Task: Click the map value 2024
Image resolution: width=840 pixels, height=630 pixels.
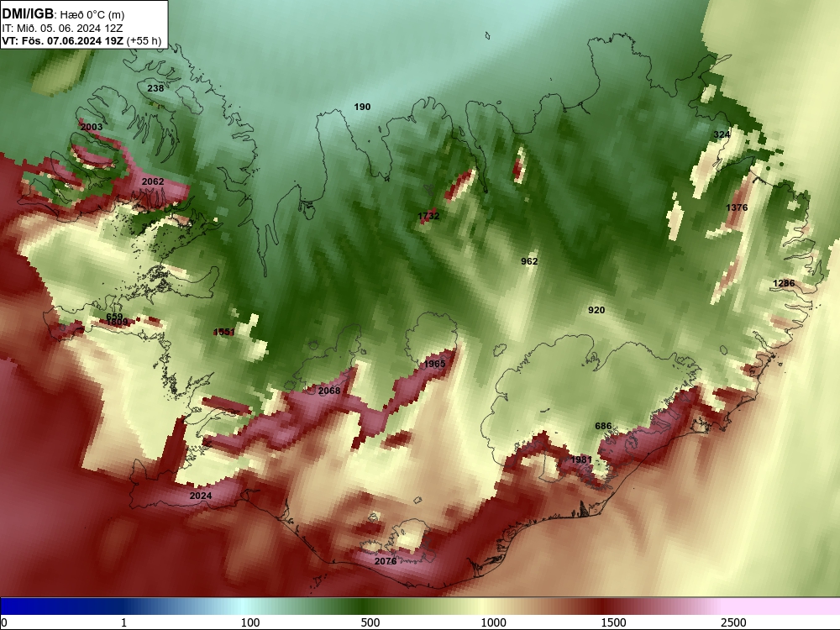Action: [x=201, y=496]
